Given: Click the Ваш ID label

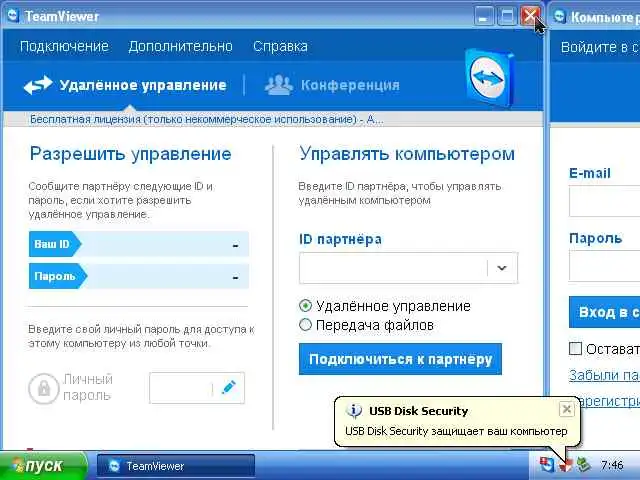Looking at the screenshot, I should [x=52, y=244].
